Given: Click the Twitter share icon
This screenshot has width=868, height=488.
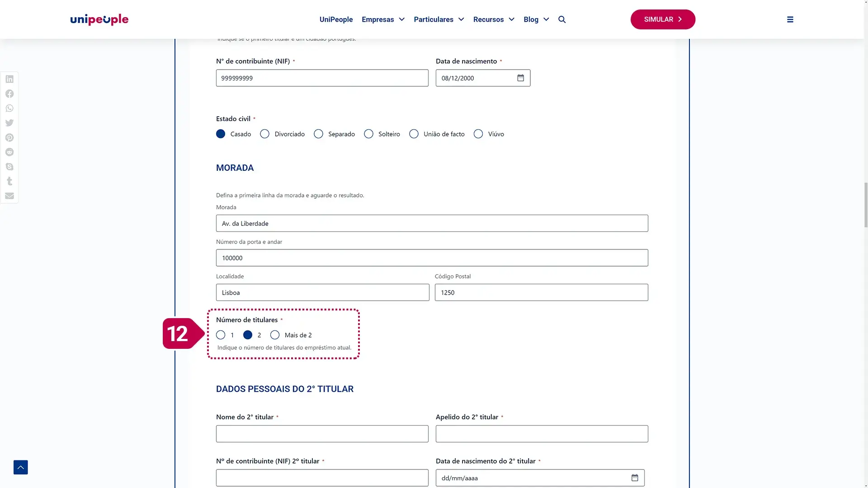Looking at the screenshot, I should click(9, 123).
